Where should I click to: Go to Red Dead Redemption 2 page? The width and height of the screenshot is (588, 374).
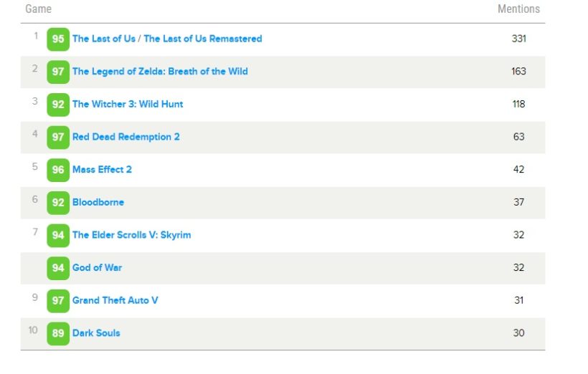click(x=126, y=137)
